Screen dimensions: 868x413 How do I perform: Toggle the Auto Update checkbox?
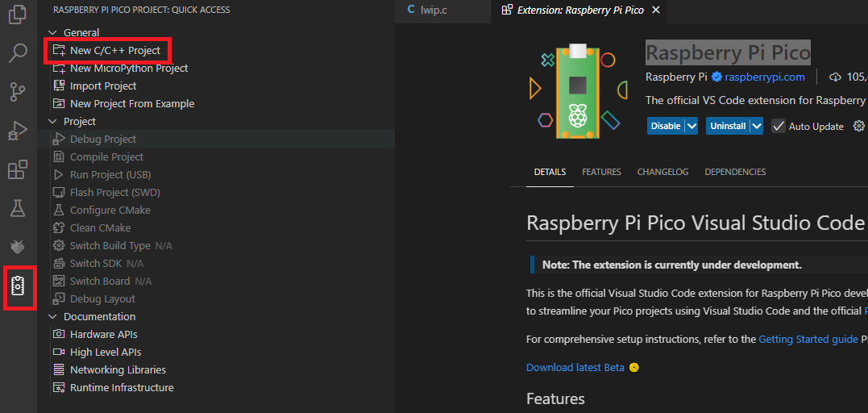[779, 127]
